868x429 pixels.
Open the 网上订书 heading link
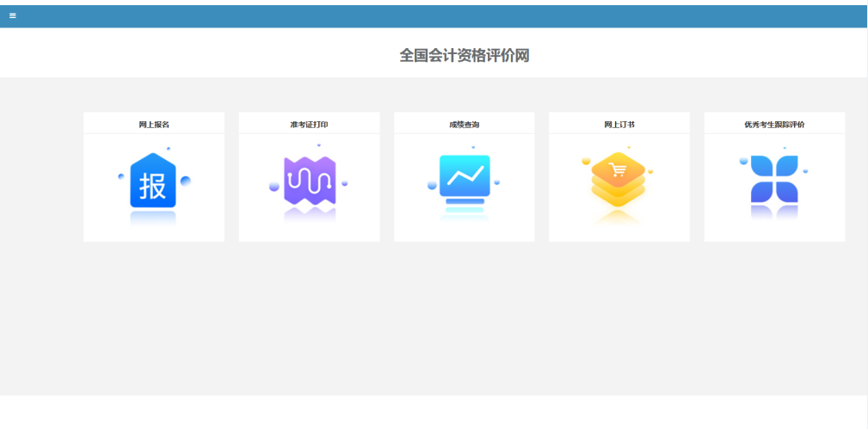(x=619, y=125)
